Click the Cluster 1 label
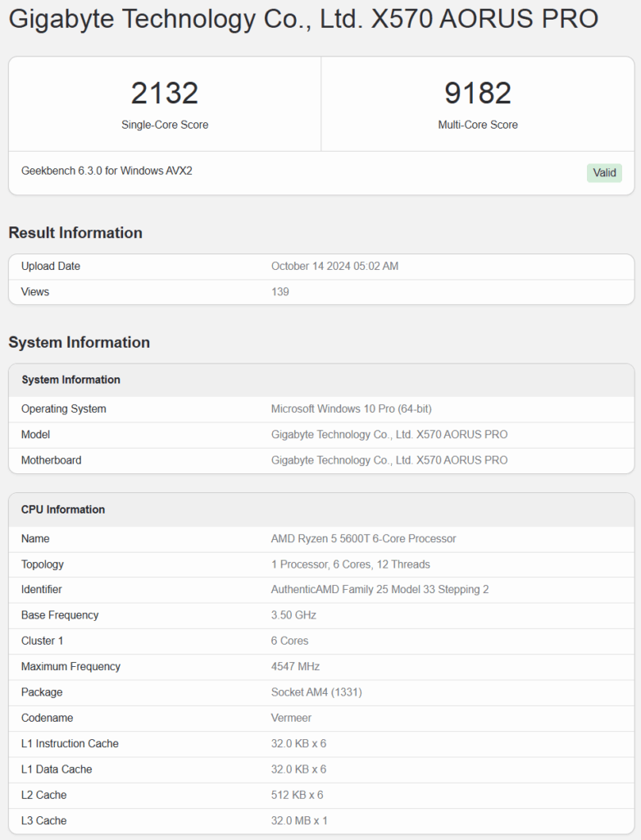The width and height of the screenshot is (641, 840). (43, 641)
